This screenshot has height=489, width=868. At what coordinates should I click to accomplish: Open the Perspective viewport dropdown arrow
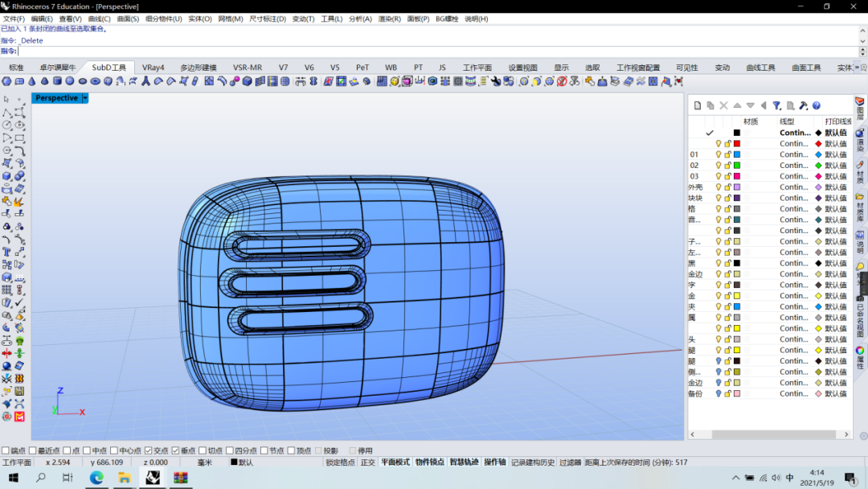tap(85, 98)
